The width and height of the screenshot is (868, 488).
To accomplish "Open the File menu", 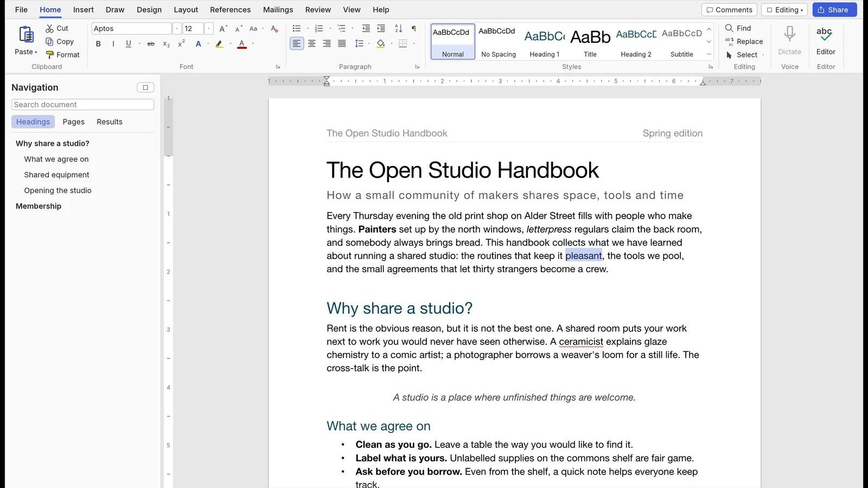I will tap(22, 10).
